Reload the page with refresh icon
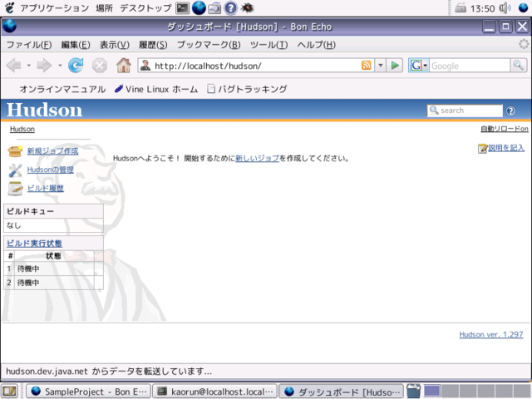This screenshot has height=399, width=532. [x=76, y=65]
